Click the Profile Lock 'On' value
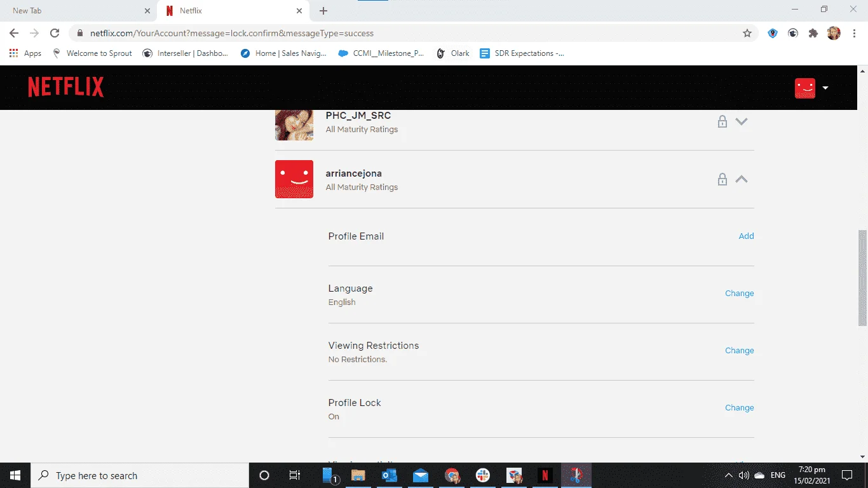Screen dimensions: 868x488 coord(334,416)
